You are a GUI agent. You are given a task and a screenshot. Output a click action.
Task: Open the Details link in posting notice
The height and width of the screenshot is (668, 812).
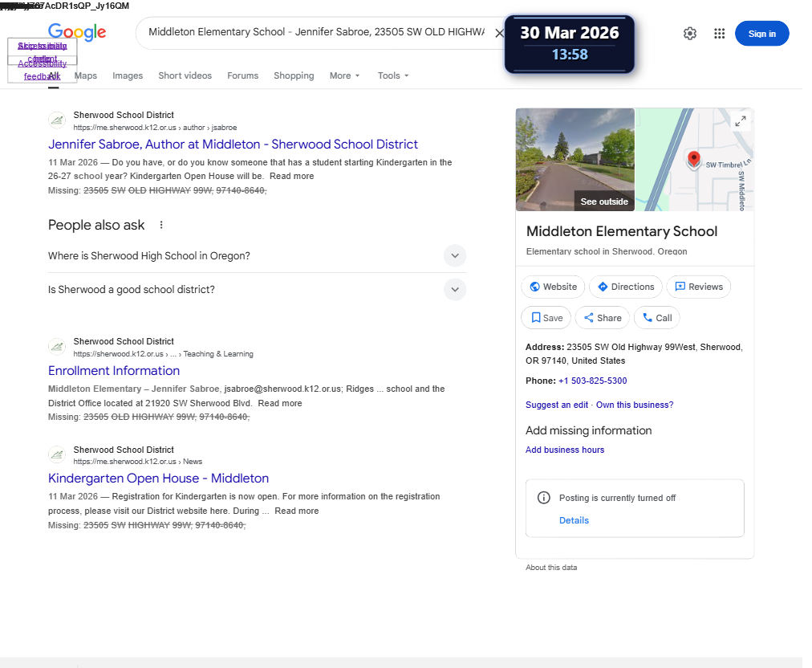pyautogui.click(x=574, y=520)
